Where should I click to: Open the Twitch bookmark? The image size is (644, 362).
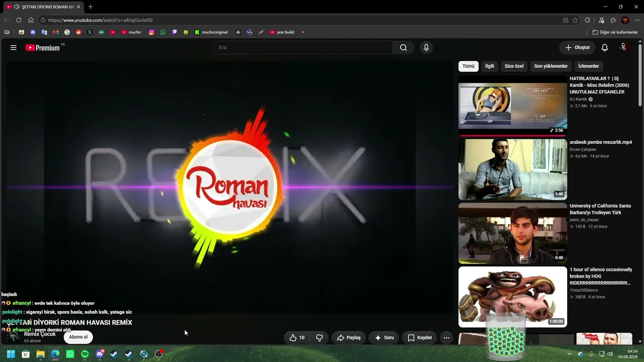(175, 32)
